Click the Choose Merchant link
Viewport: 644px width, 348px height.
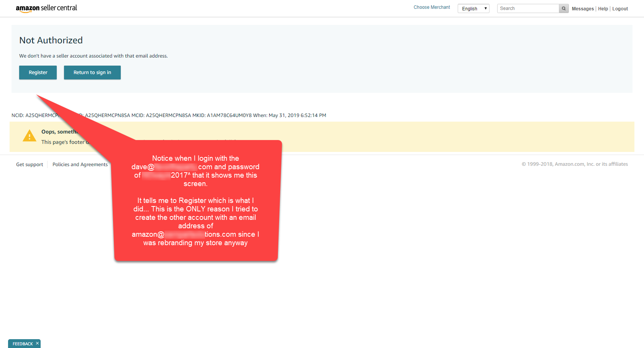432,7
